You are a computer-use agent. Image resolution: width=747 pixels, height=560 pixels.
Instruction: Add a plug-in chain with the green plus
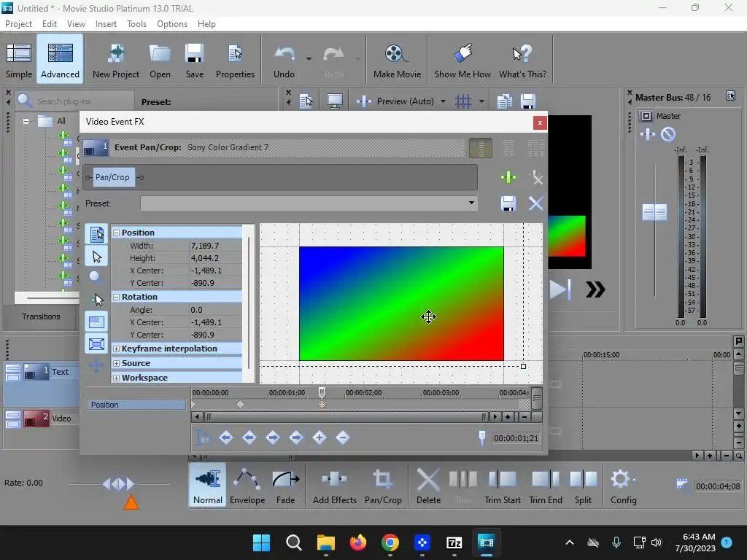(x=508, y=177)
